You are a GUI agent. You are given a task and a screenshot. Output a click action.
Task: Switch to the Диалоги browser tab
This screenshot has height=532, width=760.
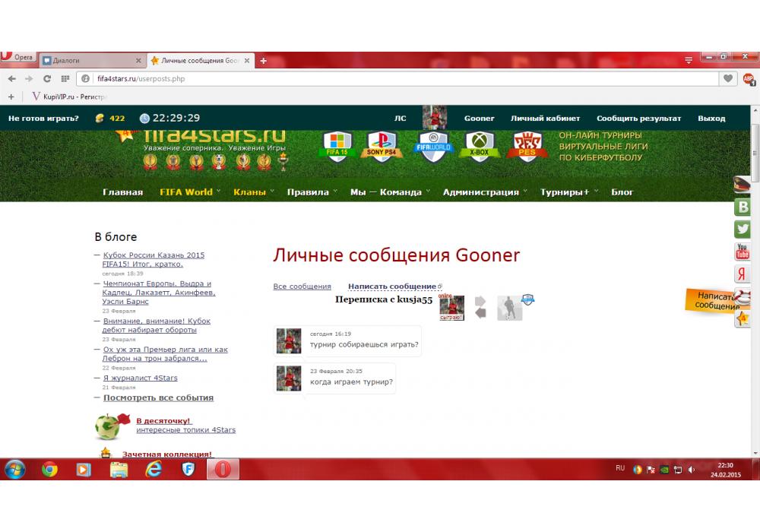pyautogui.click(x=91, y=61)
